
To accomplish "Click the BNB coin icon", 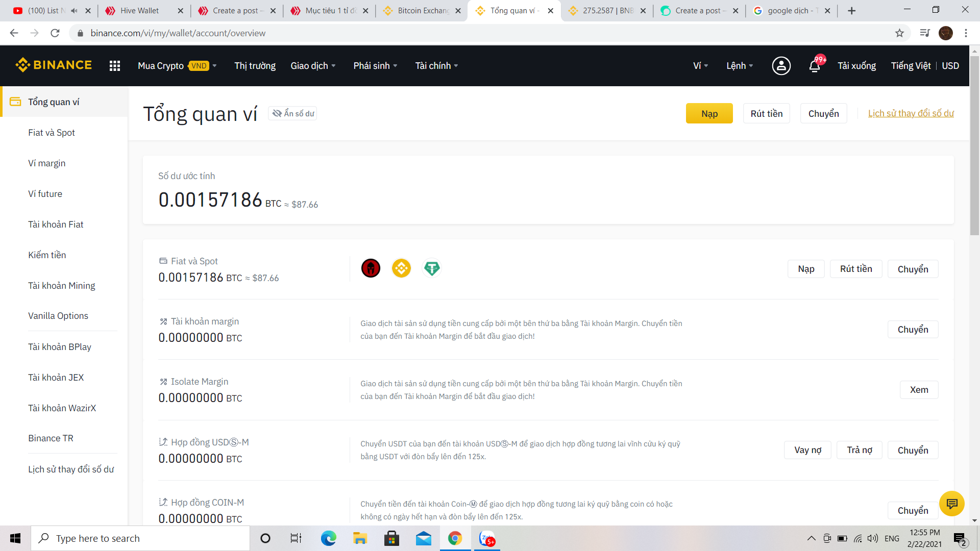I will pyautogui.click(x=401, y=268).
